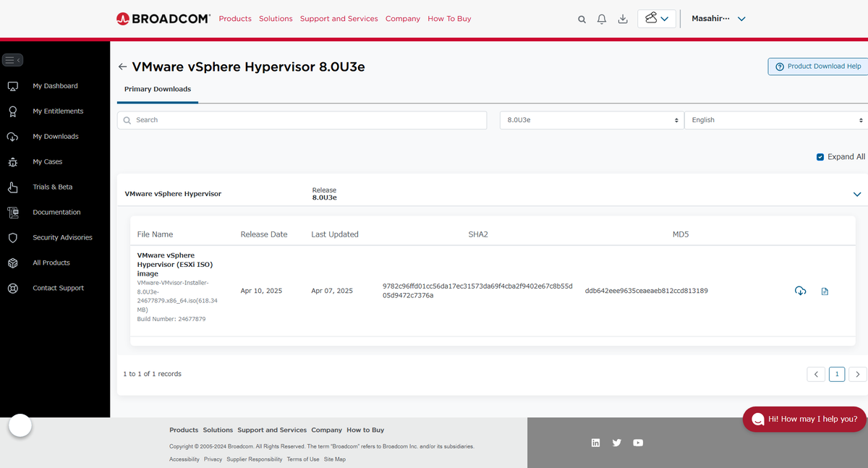Click the Broadcom logo

(x=163, y=18)
